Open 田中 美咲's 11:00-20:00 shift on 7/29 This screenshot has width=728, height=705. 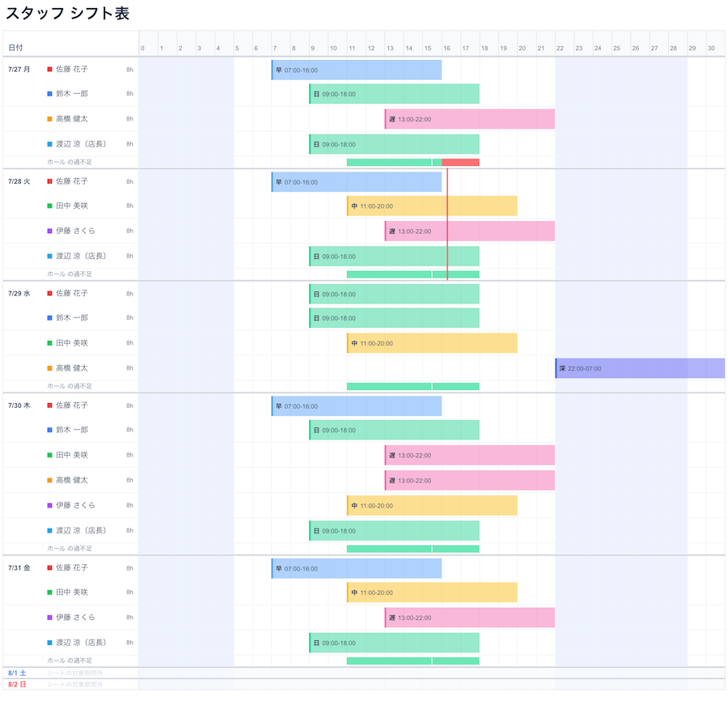click(x=432, y=343)
